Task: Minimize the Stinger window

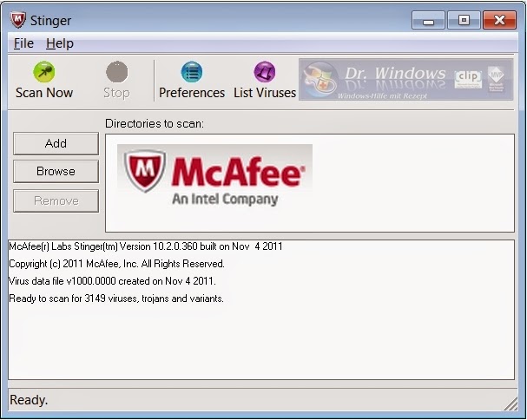Action: [428, 20]
